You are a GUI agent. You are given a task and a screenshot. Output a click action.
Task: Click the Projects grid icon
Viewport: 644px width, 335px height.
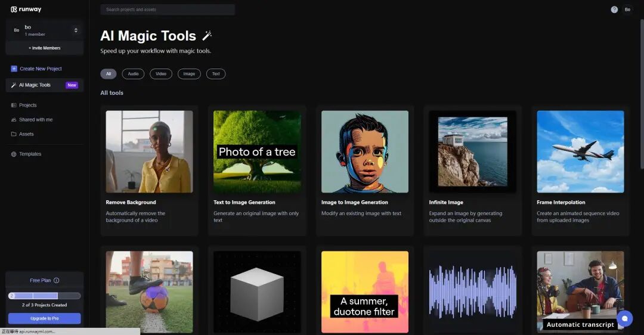click(x=14, y=105)
